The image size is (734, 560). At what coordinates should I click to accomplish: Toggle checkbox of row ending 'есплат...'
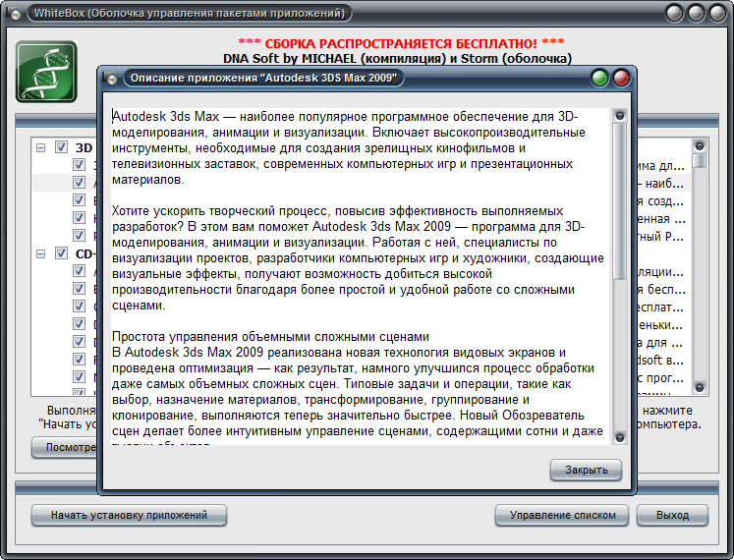[x=80, y=307]
